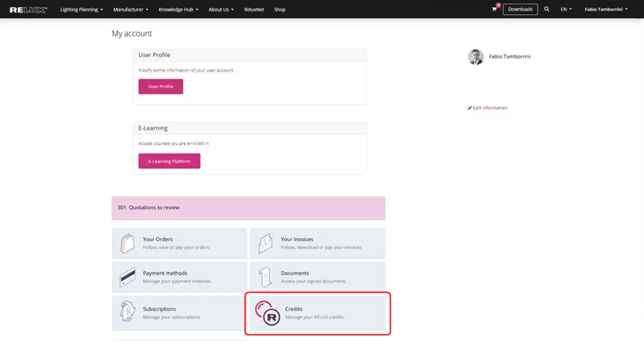The height and width of the screenshot is (346, 644).
Task: Click the Fabio Tamborrini name beside photo
Action: (510, 56)
